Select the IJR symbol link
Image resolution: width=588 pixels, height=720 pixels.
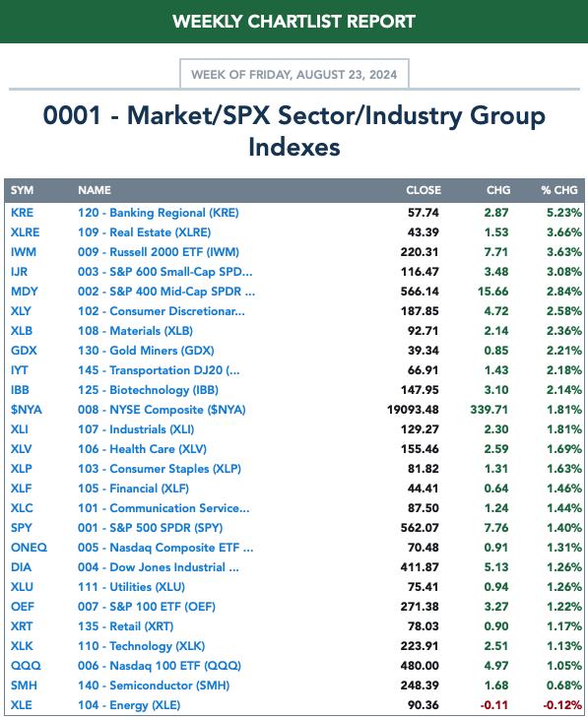[20, 272]
